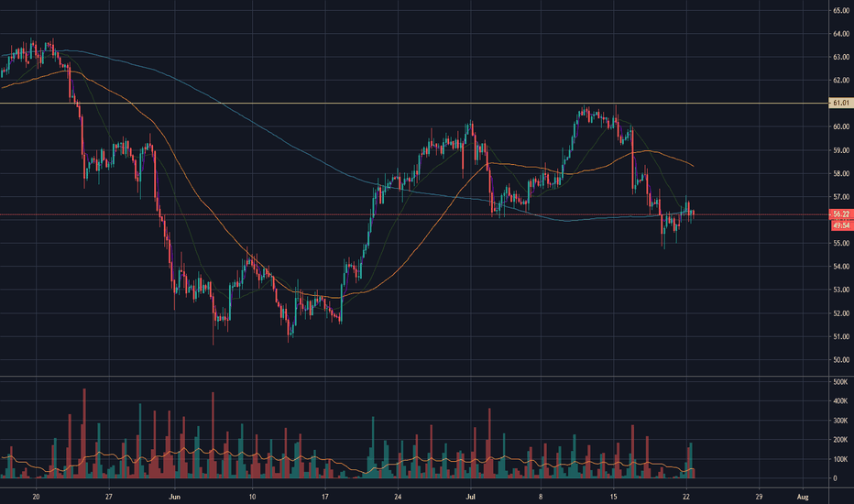Viewport: 854px width, 504px height.
Task: Click the Jul label on time axis
Action: (471, 497)
